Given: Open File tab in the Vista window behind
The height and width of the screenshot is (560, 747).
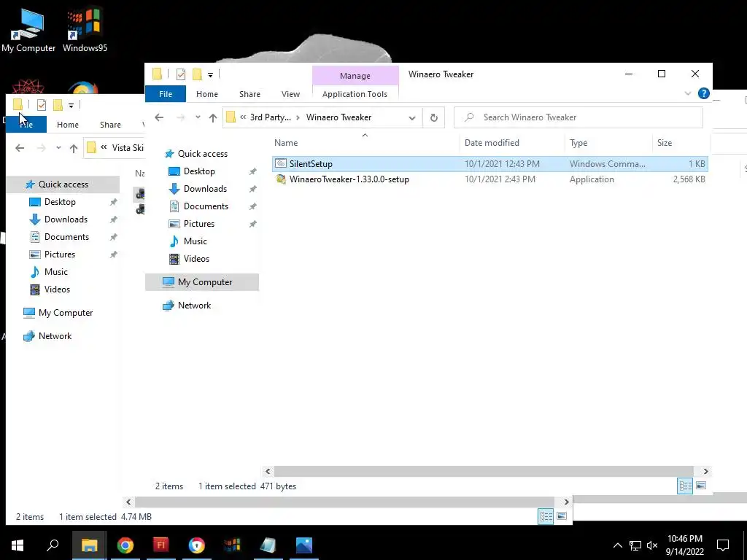Looking at the screenshot, I should click(26, 125).
